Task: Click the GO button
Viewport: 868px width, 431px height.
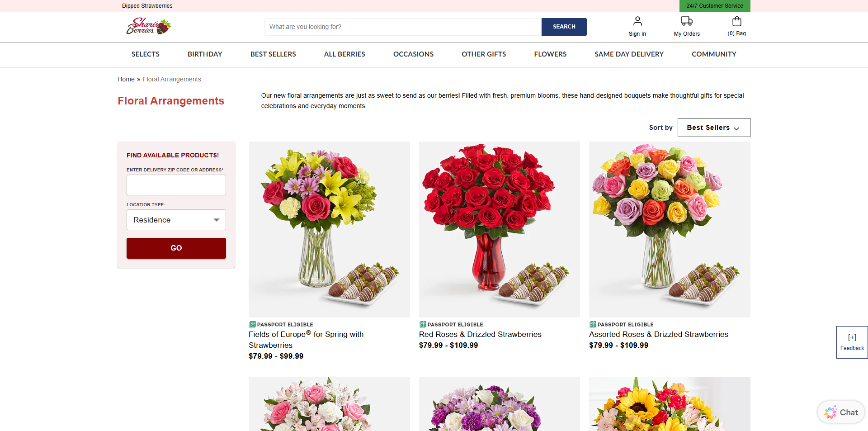Action: [176, 248]
